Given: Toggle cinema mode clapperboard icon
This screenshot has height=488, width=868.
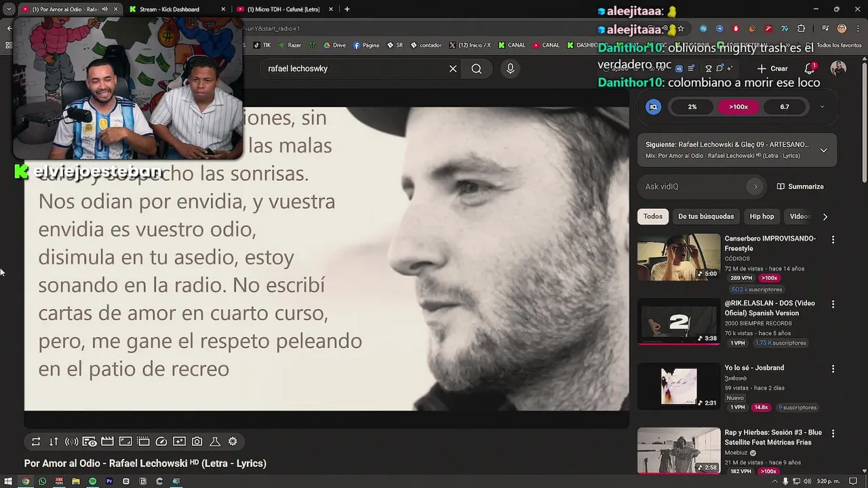Looking at the screenshot, I should coord(107,441).
